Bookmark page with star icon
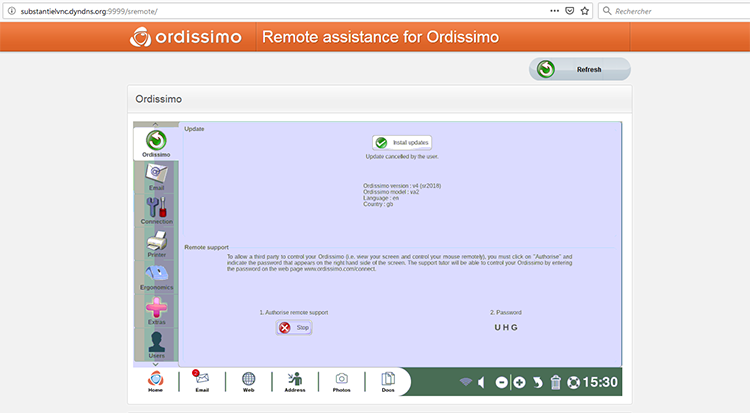 [x=585, y=11]
